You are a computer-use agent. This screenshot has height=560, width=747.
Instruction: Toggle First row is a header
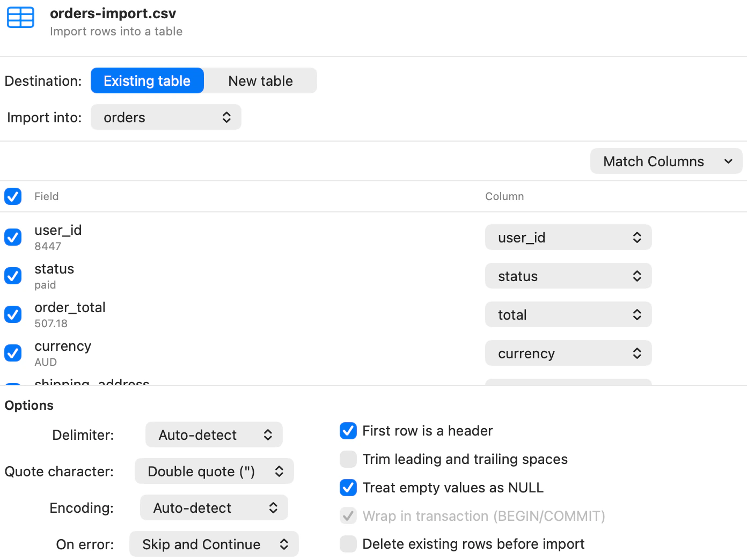click(x=348, y=431)
